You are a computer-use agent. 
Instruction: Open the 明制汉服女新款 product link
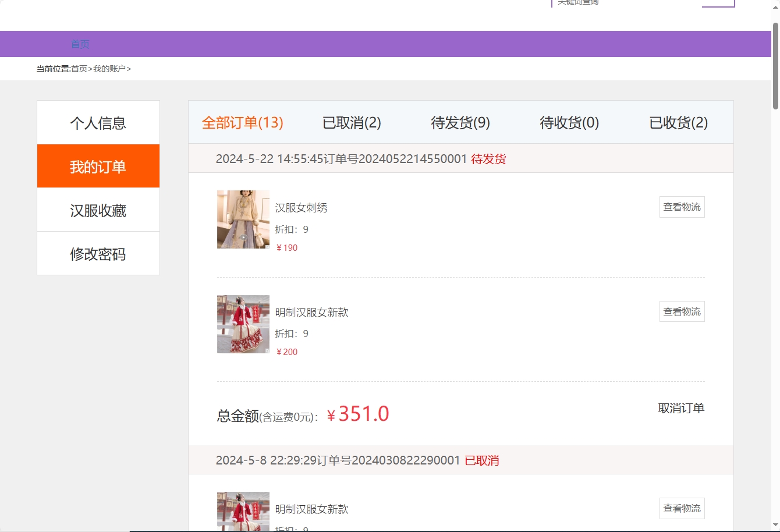[x=312, y=312]
